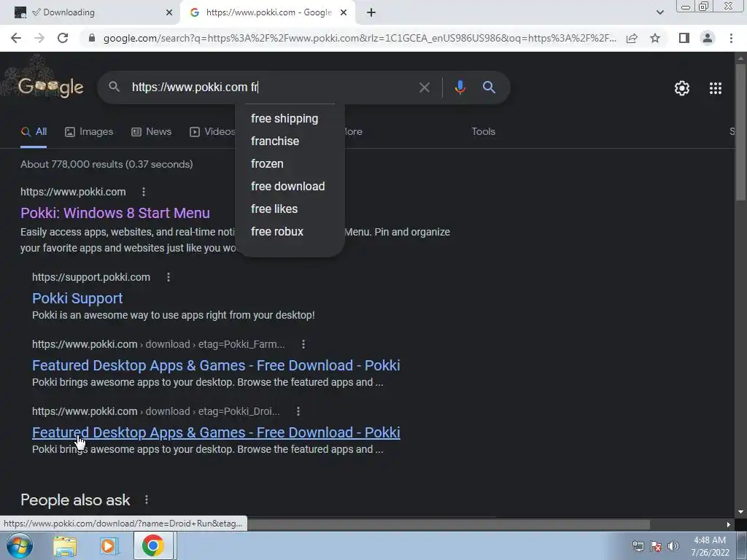Clear the Google search box text
The image size is (747, 560).
[424, 87]
